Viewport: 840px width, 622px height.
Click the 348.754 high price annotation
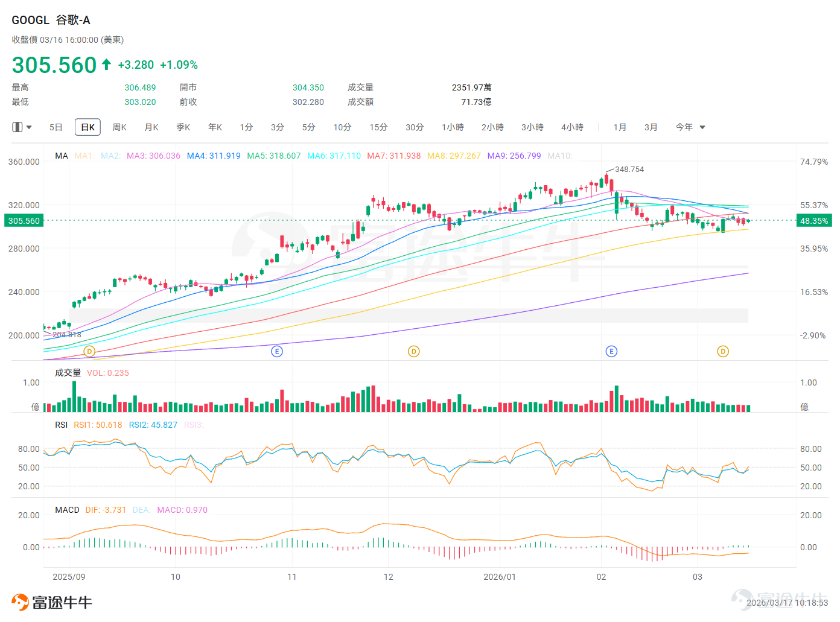pyautogui.click(x=629, y=170)
